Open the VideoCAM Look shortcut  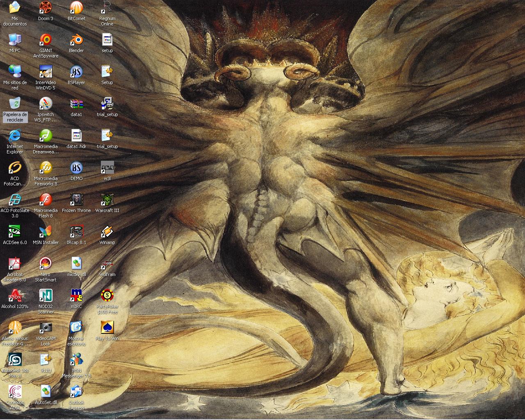(x=46, y=327)
